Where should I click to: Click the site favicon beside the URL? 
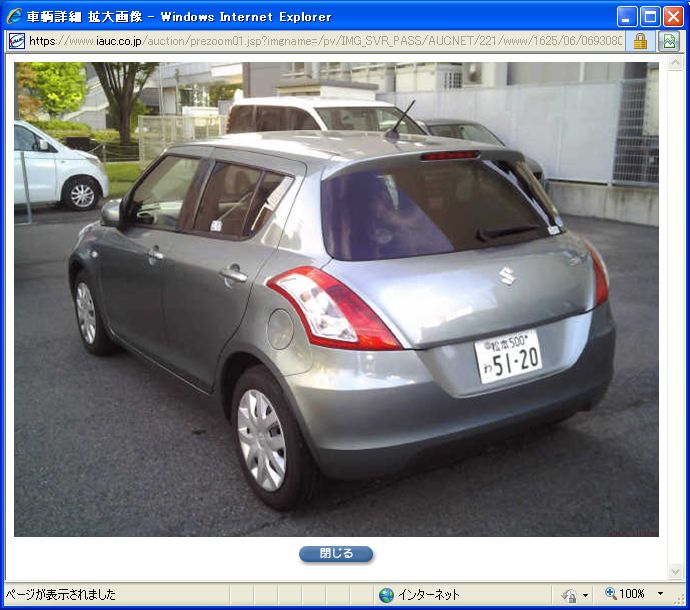pos(16,41)
